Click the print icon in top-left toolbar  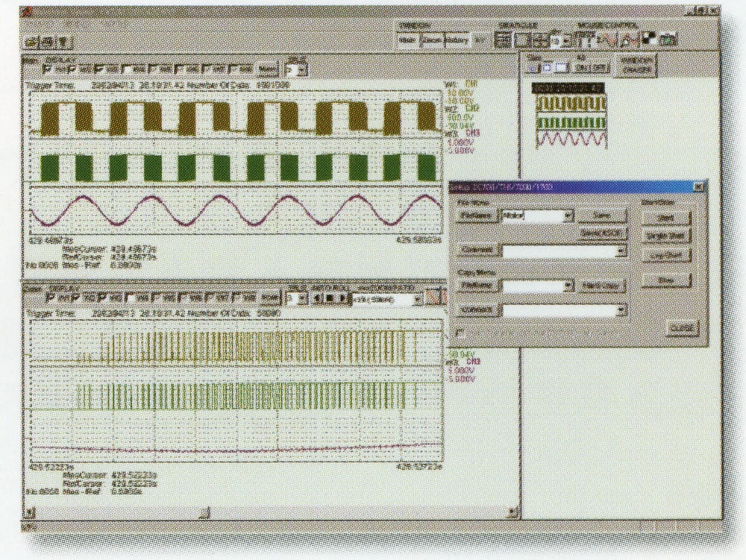pyautogui.click(x=46, y=42)
